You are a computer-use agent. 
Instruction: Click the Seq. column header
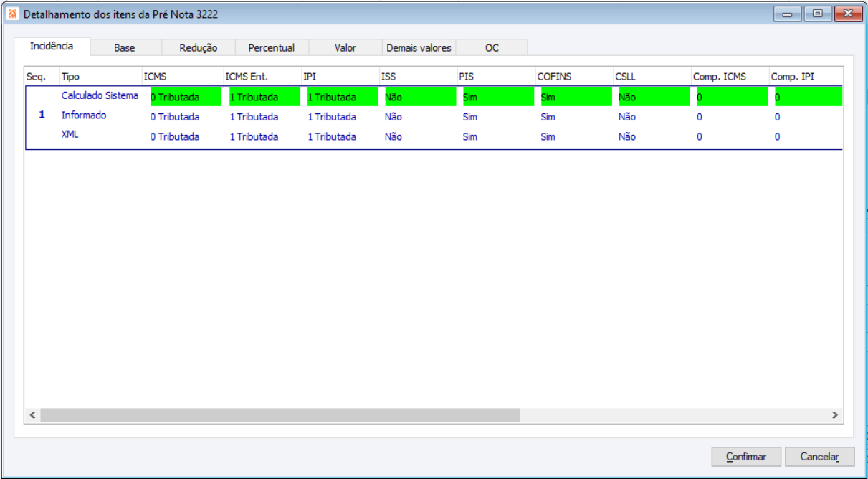coord(41,77)
